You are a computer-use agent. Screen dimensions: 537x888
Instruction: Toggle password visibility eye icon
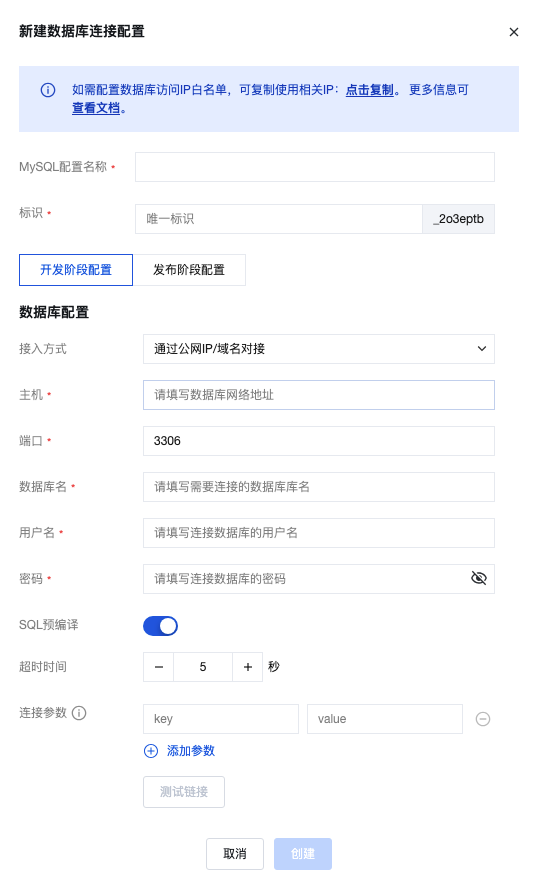[479, 578]
